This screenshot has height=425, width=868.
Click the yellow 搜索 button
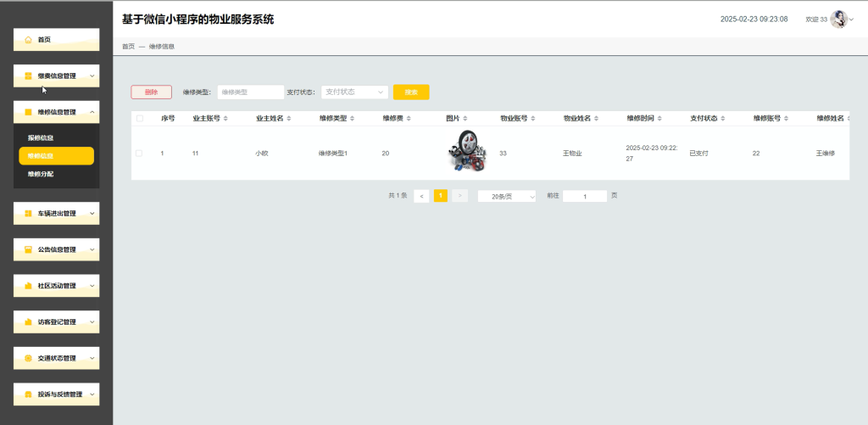pyautogui.click(x=411, y=92)
